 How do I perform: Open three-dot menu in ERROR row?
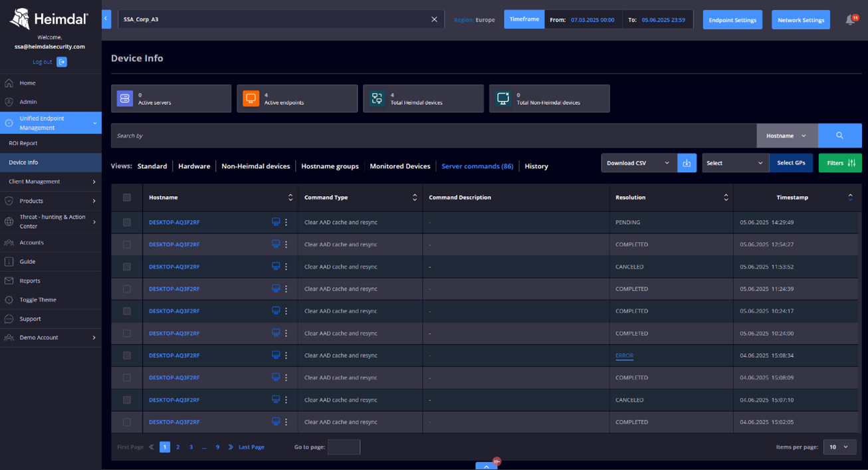click(x=286, y=356)
